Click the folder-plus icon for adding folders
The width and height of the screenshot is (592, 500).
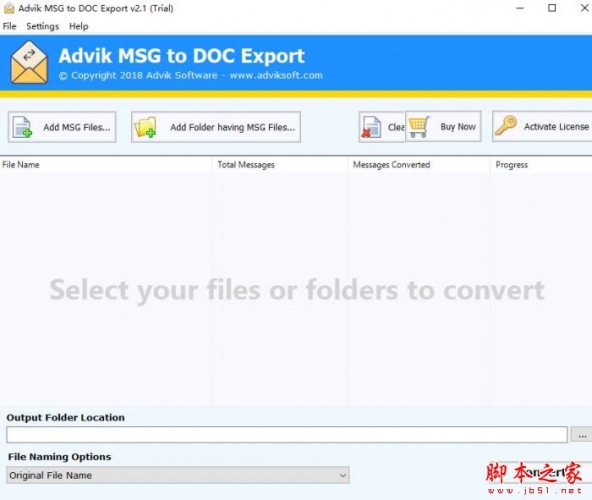coord(145,127)
